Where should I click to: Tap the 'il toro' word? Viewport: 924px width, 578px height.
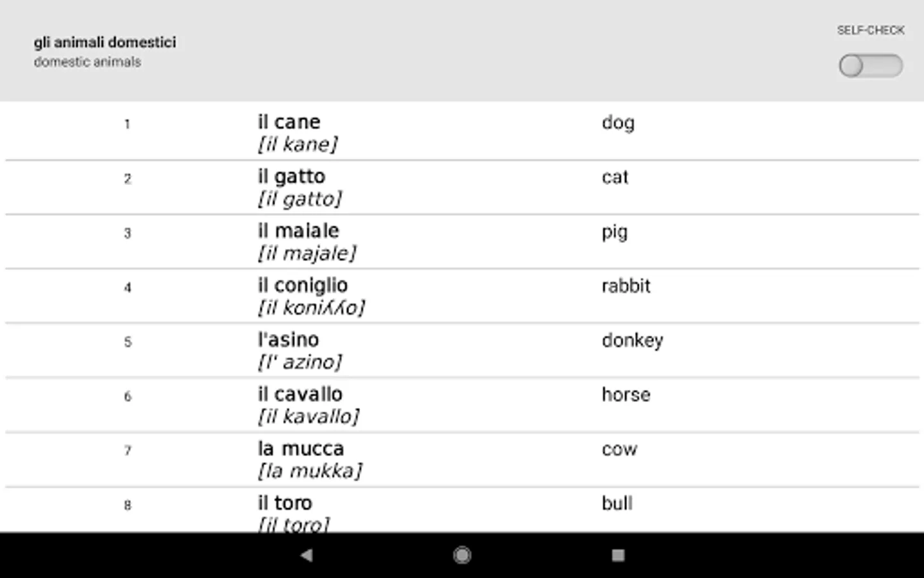tap(285, 503)
